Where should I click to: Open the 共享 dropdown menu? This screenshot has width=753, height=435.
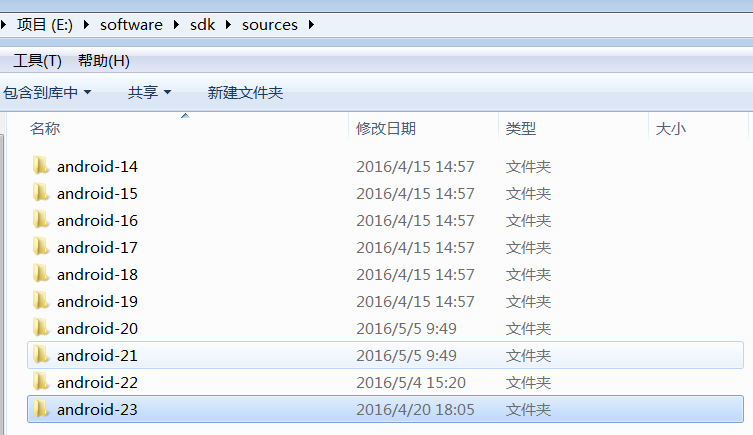(149, 92)
